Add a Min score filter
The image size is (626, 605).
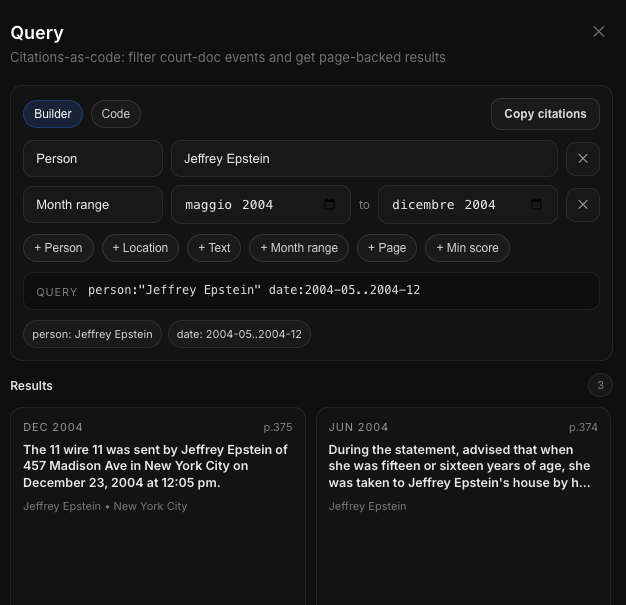tap(467, 248)
